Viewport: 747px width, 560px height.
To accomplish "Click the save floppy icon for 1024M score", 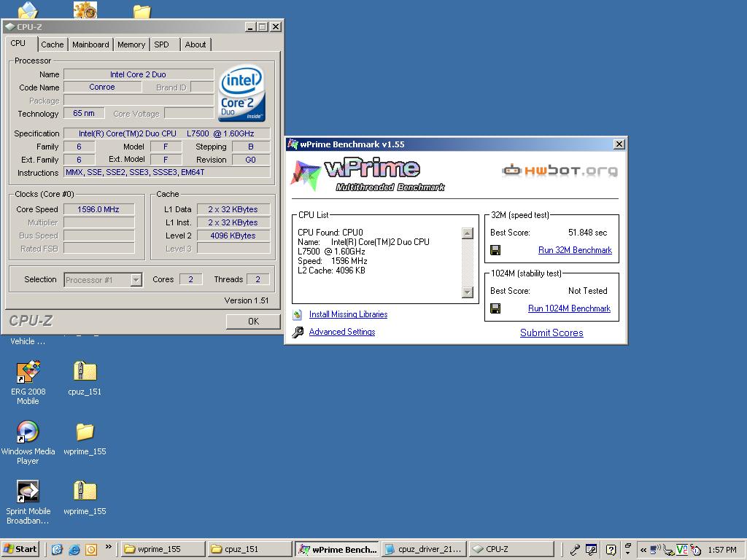I will pyautogui.click(x=495, y=308).
